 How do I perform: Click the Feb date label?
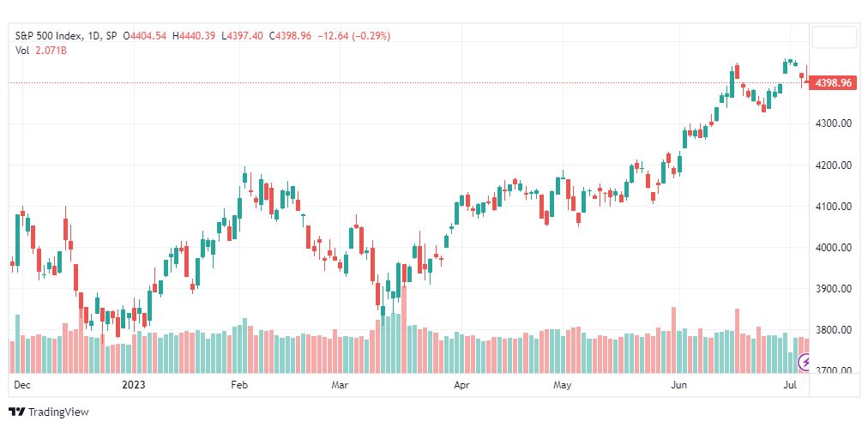click(239, 384)
